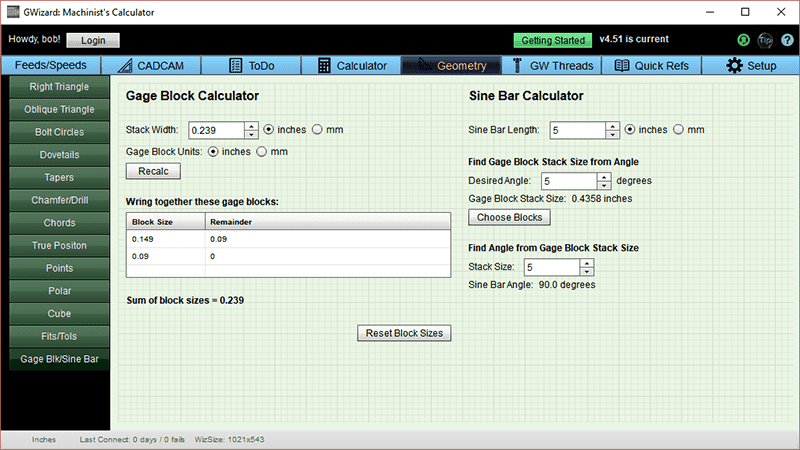Open the Cube calculator
This screenshot has height=450, width=800.
coord(59,314)
